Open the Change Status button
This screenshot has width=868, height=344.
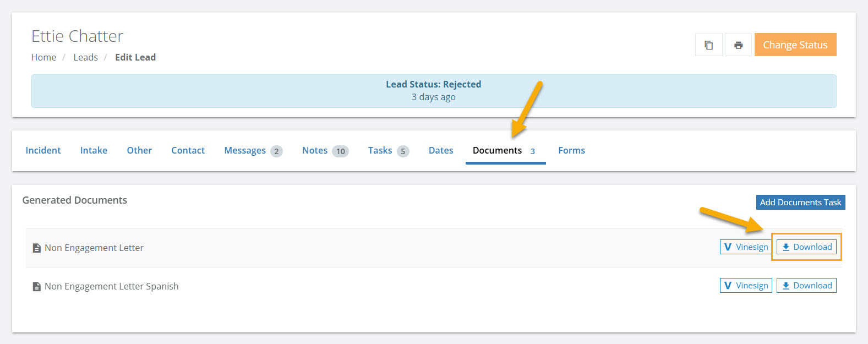(795, 45)
